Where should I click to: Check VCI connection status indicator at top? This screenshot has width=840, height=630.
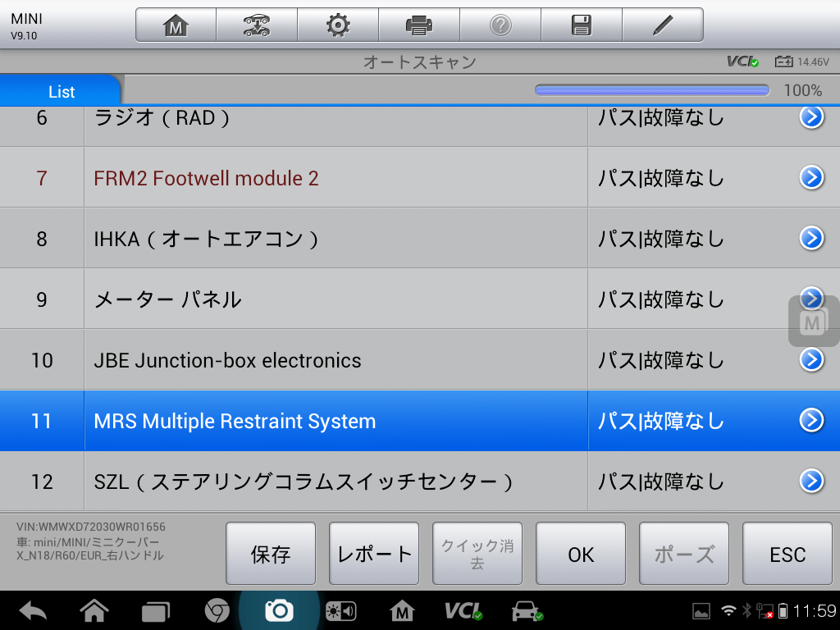tap(742, 62)
